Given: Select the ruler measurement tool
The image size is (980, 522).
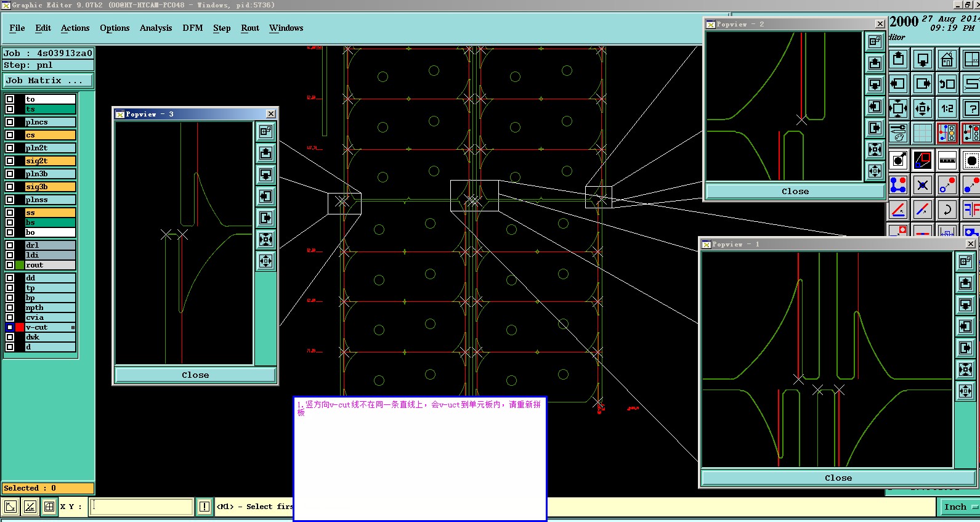Looking at the screenshot, I should [947, 160].
